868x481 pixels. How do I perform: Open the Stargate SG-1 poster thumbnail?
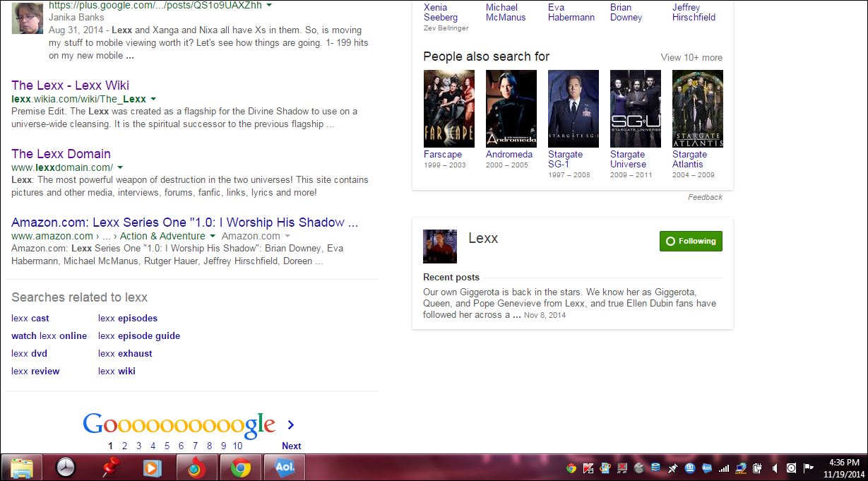tap(573, 109)
